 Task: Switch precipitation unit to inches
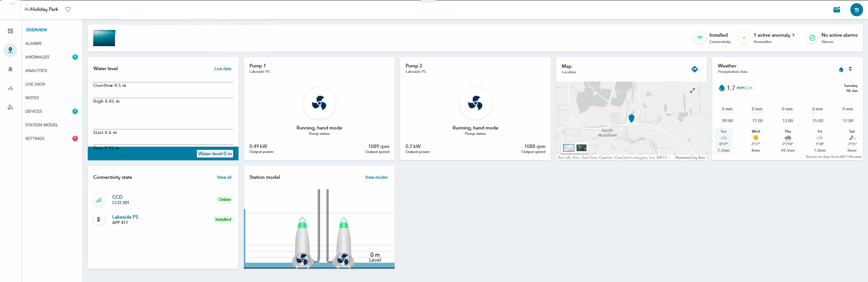750,88
